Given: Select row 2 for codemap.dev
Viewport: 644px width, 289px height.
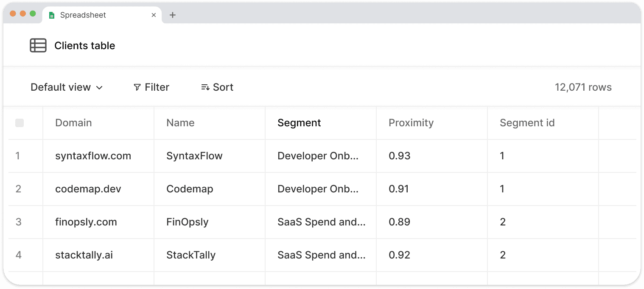Looking at the screenshot, I should (19, 189).
